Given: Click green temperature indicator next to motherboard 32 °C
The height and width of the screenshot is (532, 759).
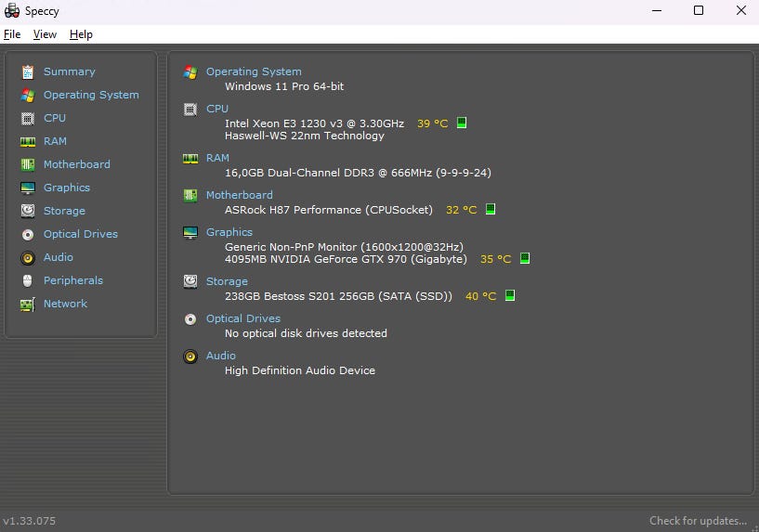Looking at the screenshot, I should tap(491, 210).
